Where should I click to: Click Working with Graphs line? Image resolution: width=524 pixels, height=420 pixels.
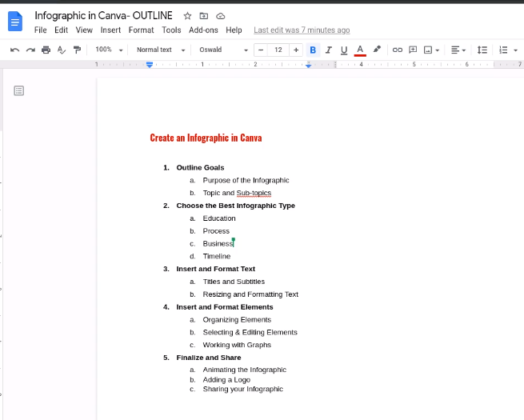(x=237, y=345)
